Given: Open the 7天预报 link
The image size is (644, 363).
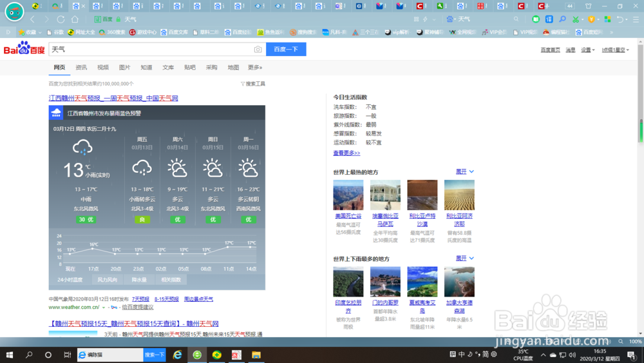Looking at the screenshot, I should coord(140,299).
